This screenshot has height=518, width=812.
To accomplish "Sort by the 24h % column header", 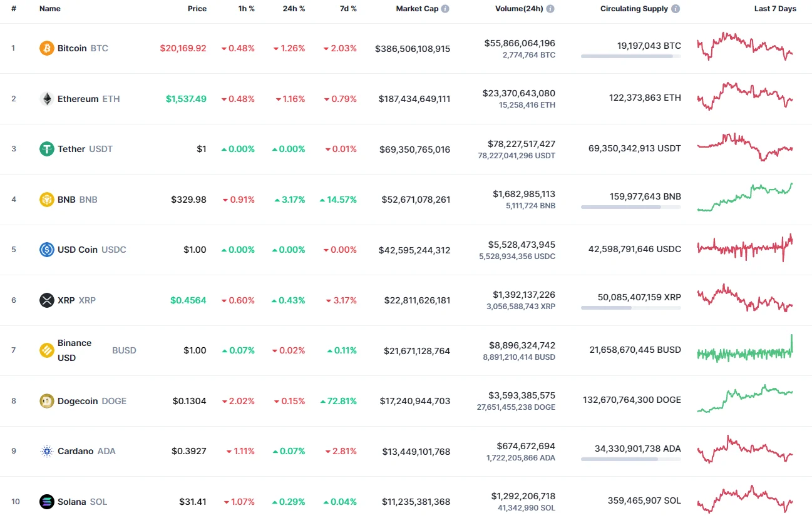I will [x=294, y=9].
